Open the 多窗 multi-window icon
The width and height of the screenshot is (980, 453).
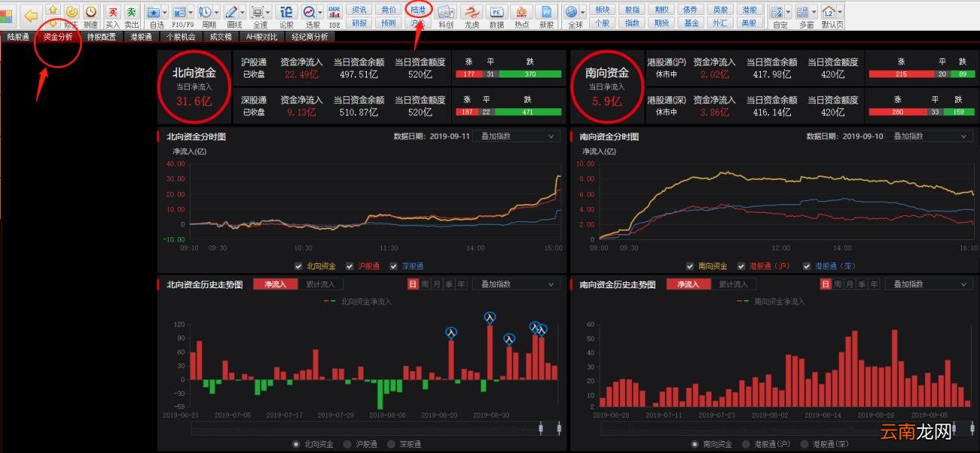click(x=803, y=12)
